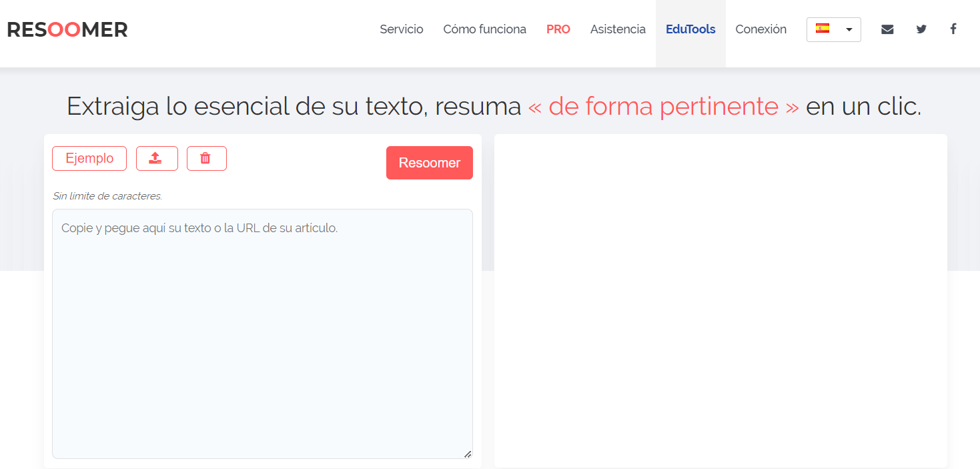Open the country selector next to the flag
The height and width of the screenshot is (469, 980).
[833, 29]
